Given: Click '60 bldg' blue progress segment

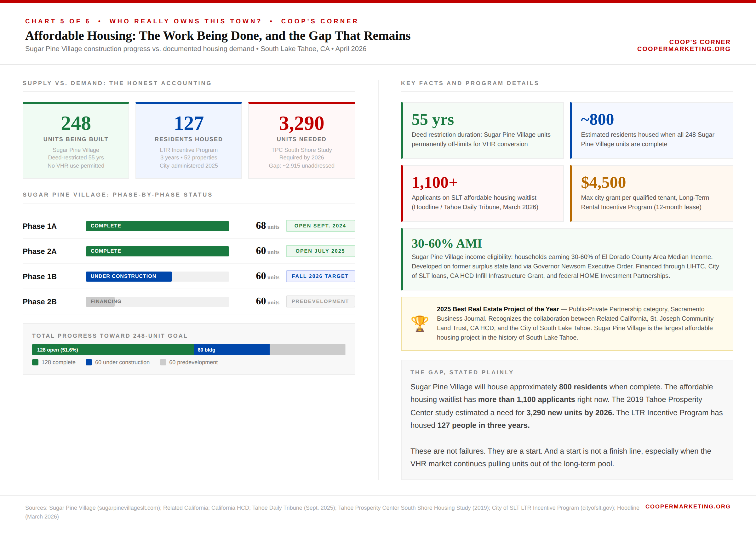Looking at the screenshot, I should tap(232, 350).
